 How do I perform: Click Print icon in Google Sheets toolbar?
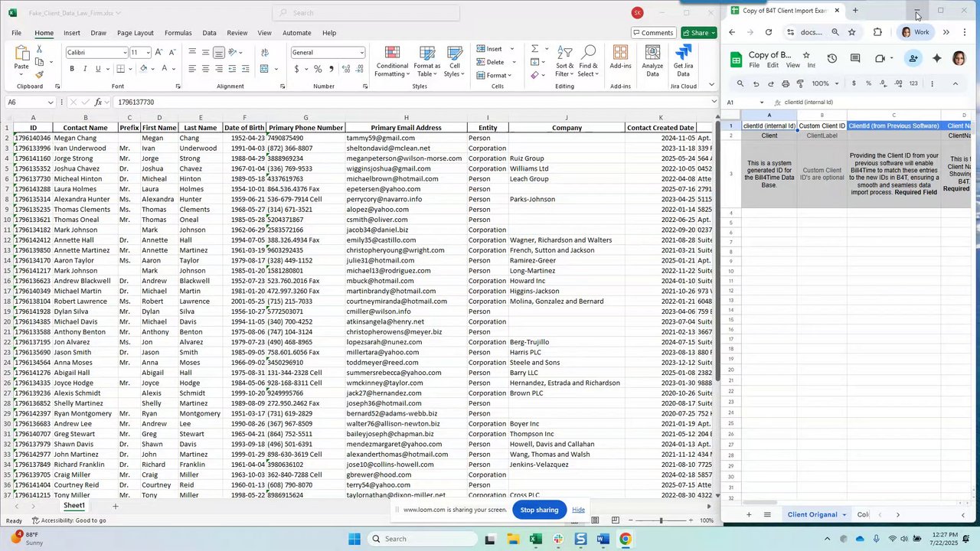pos(786,83)
